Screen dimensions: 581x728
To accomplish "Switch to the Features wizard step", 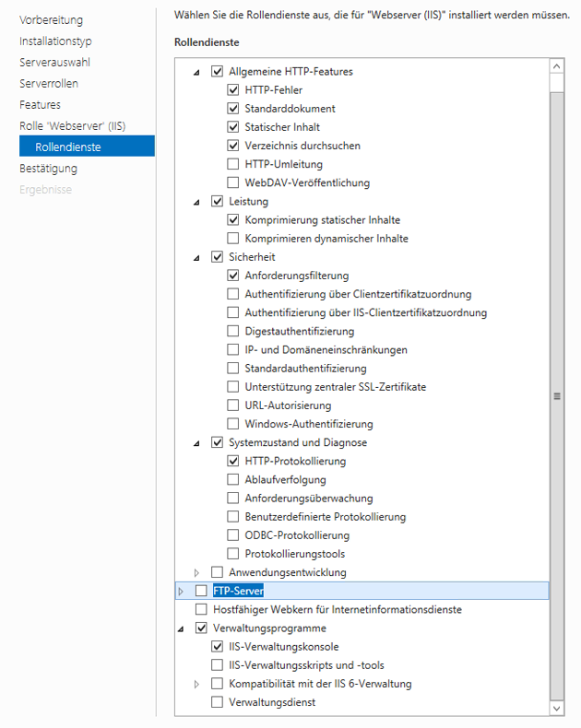I will (40, 105).
